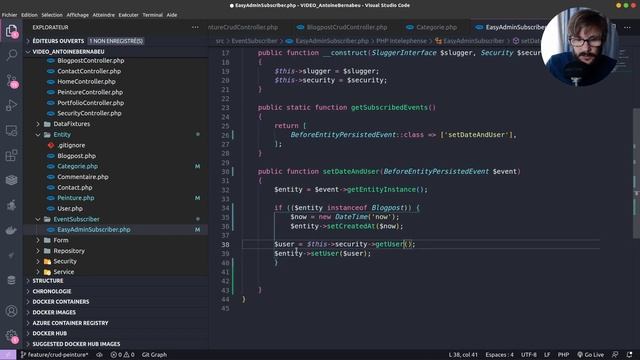640x360 pixels.
Task: Expand AZURE CONTAINER REGISTRY section
Action: pos(70,323)
